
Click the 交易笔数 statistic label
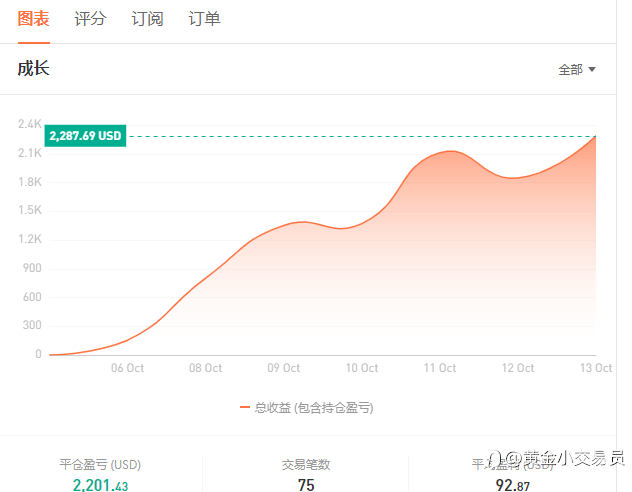[x=306, y=464]
